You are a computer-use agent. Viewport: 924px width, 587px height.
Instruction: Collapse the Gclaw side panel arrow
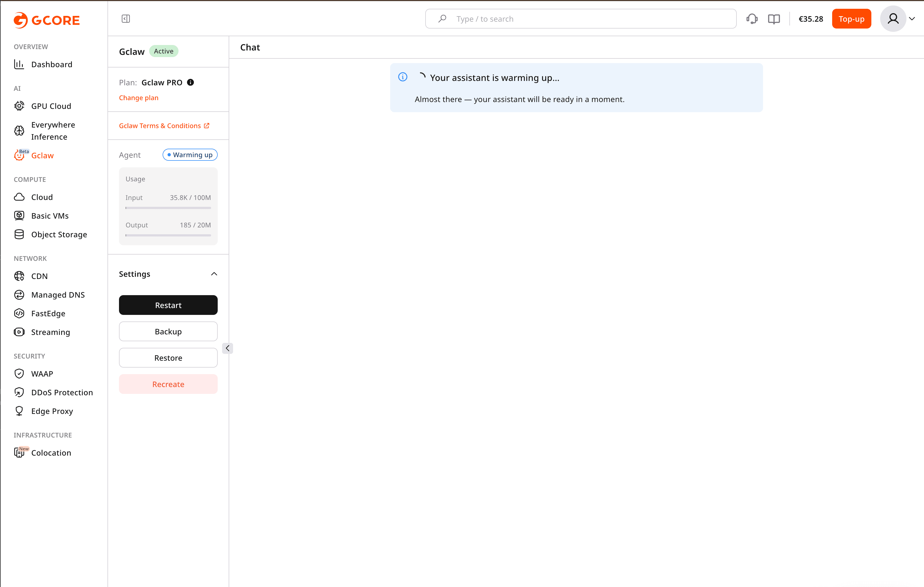(228, 348)
